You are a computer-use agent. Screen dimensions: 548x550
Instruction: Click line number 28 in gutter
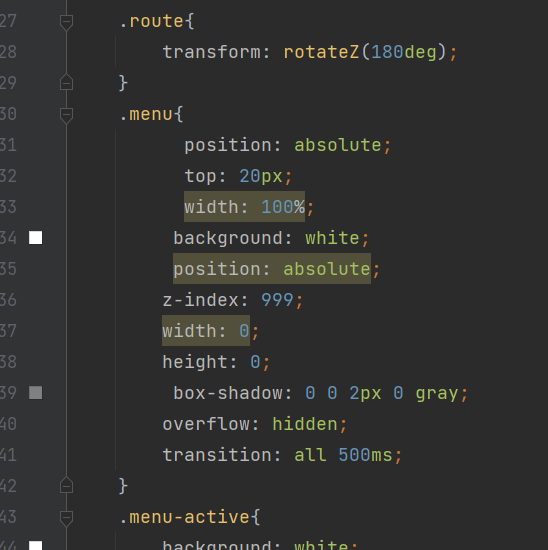(x=8, y=52)
